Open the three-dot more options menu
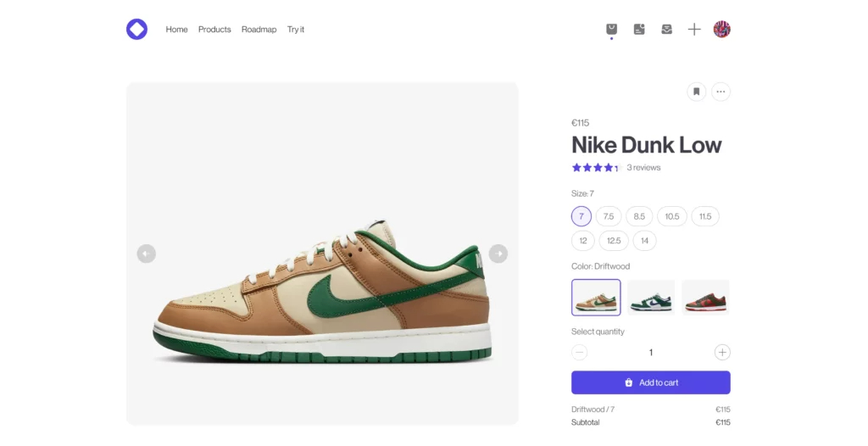The image size is (868, 446). click(x=721, y=92)
